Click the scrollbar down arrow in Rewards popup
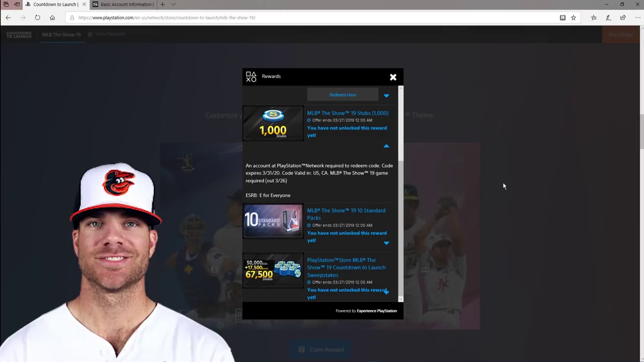The image size is (644, 362). [400, 299]
